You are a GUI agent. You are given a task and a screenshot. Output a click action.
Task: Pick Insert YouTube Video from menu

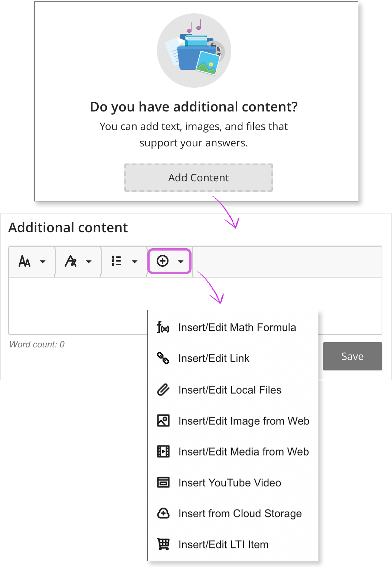click(x=229, y=483)
